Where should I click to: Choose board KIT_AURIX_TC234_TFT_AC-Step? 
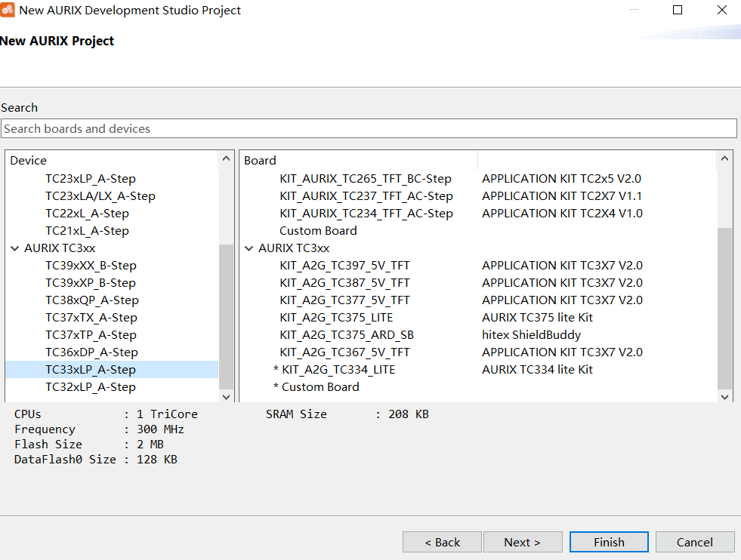(366, 214)
